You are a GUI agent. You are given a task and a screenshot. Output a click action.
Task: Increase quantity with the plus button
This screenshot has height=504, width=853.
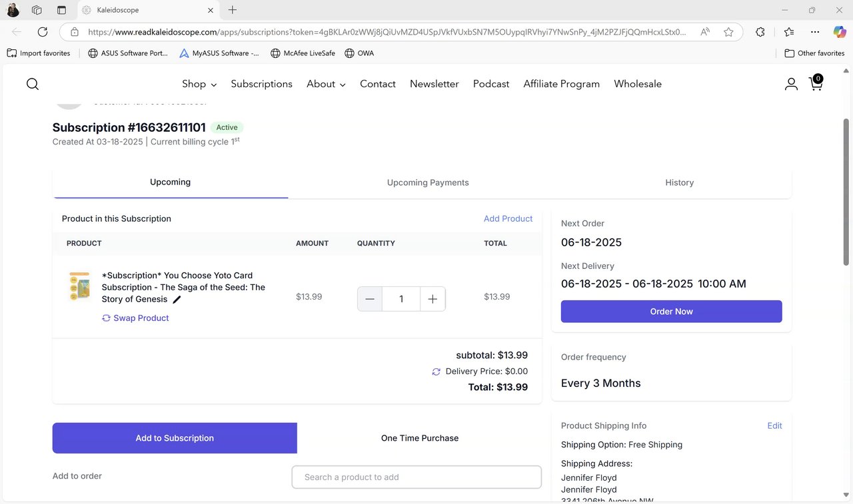coord(432,299)
